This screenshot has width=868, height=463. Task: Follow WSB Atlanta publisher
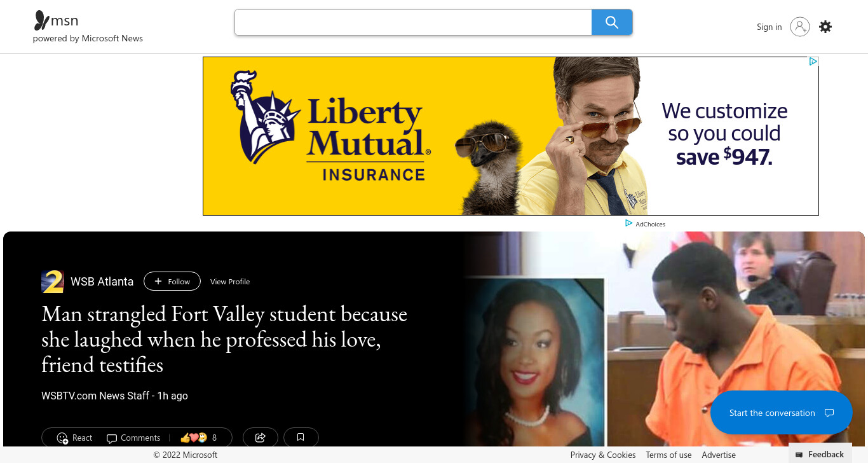[172, 281]
